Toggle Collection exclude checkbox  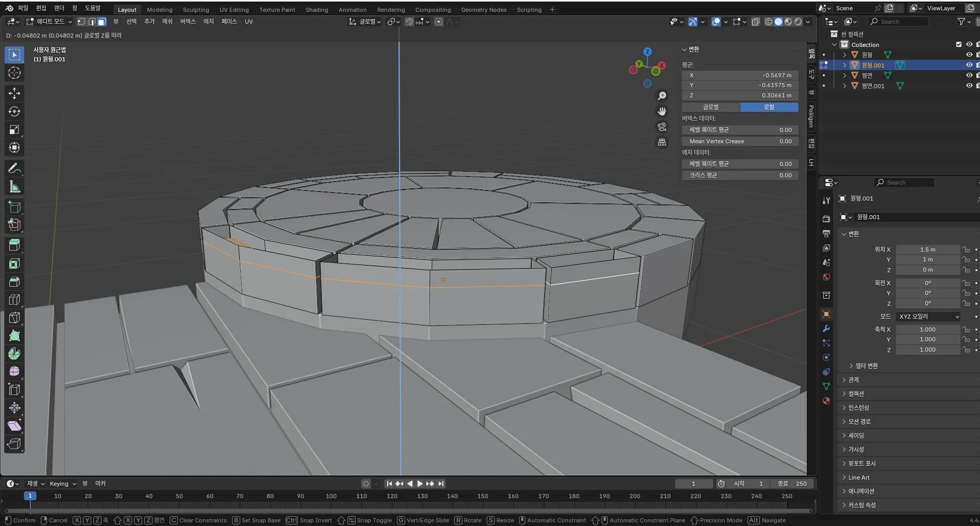[x=959, y=44]
